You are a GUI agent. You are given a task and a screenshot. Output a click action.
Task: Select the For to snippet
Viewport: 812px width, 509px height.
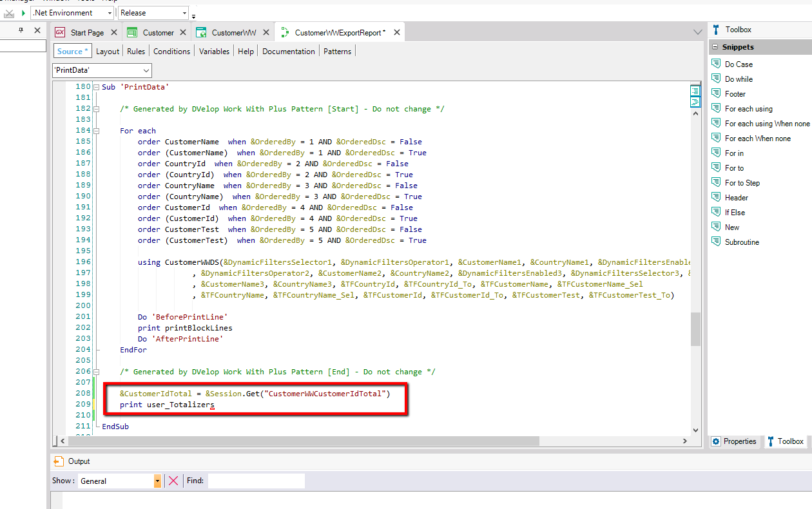tap(734, 168)
